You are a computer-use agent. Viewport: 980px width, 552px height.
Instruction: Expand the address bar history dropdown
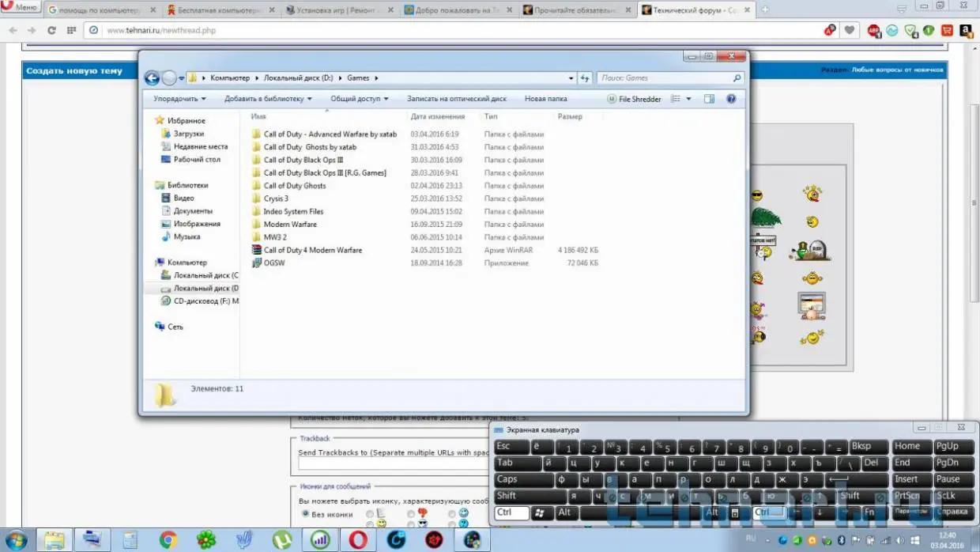[x=571, y=78]
